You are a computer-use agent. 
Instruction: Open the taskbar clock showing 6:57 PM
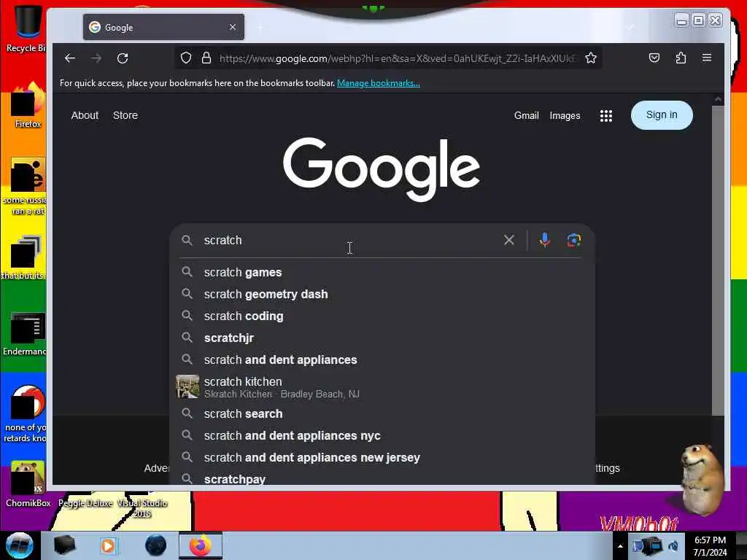click(x=710, y=546)
